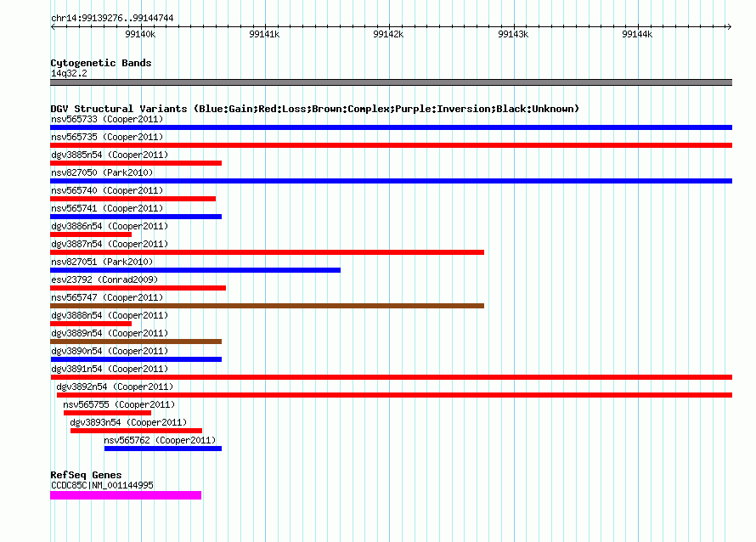Click the nsv565740 red loss bar

coord(133,199)
